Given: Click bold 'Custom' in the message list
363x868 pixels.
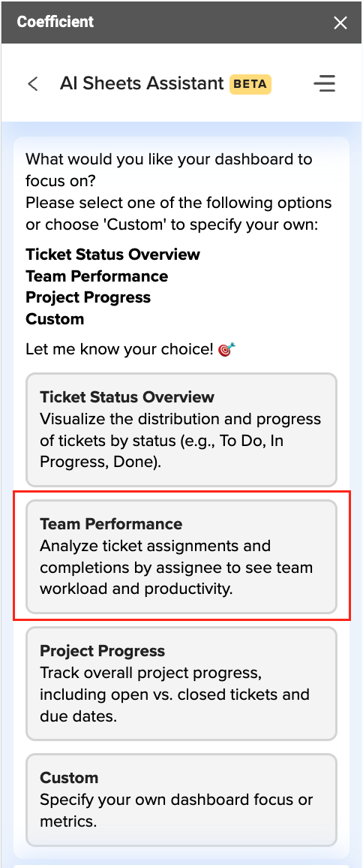Looking at the screenshot, I should pyautogui.click(x=55, y=319).
